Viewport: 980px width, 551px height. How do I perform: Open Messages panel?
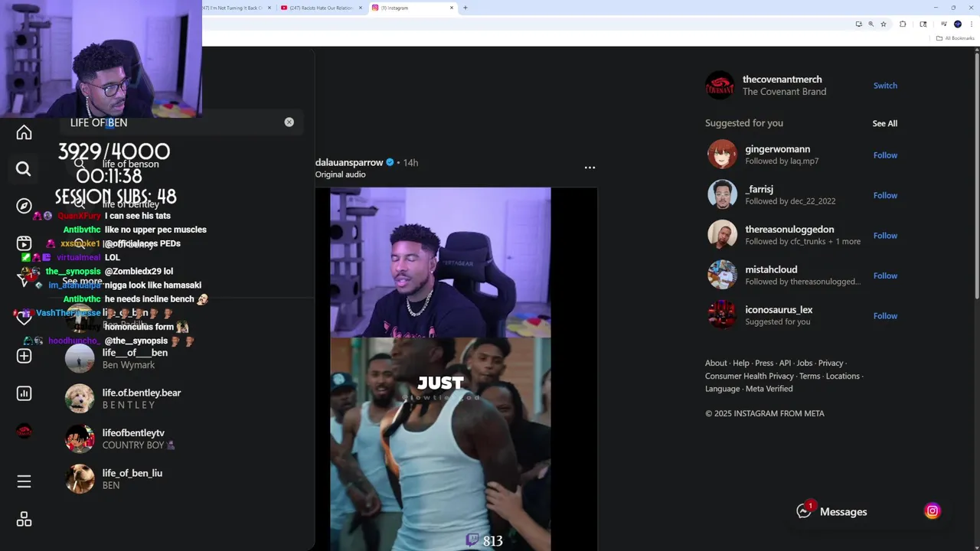(x=831, y=511)
